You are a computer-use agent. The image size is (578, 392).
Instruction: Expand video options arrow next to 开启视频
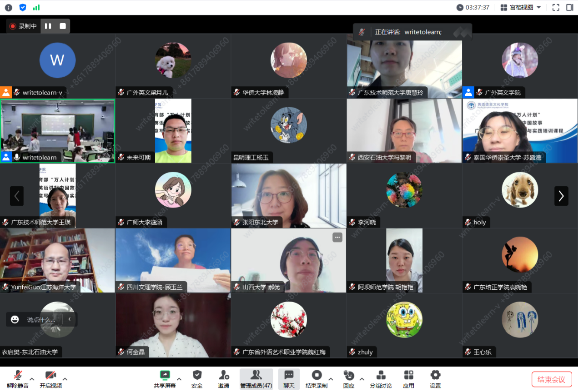click(x=65, y=379)
